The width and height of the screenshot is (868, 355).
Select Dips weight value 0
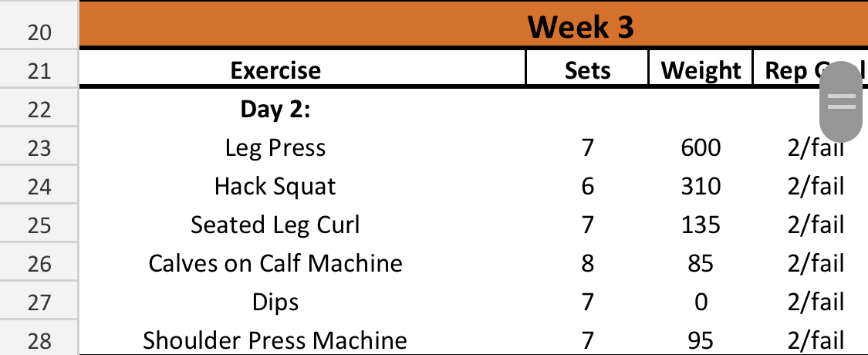(x=701, y=301)
